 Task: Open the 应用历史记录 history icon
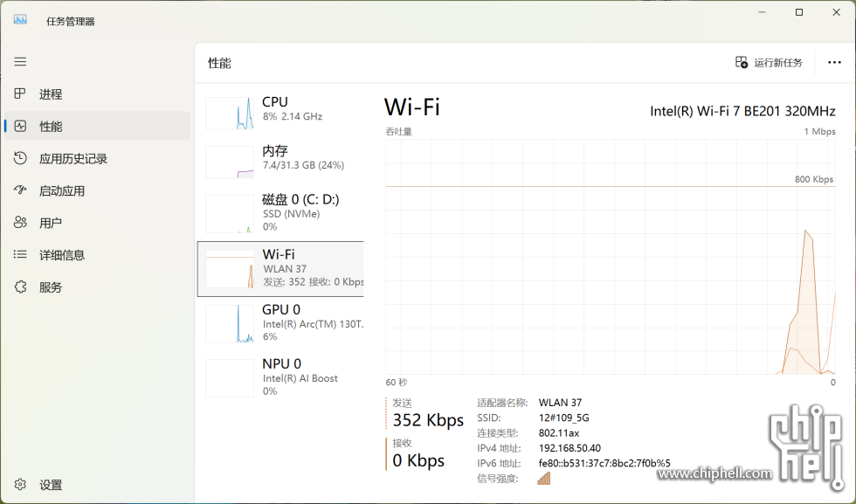click(20, 158)
